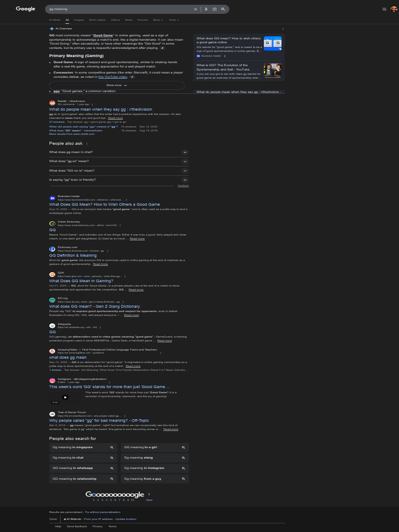This screenshot has height=532, width=399.
Task: Click the magnifying glass search icon
Action: [x=223, y=9]
